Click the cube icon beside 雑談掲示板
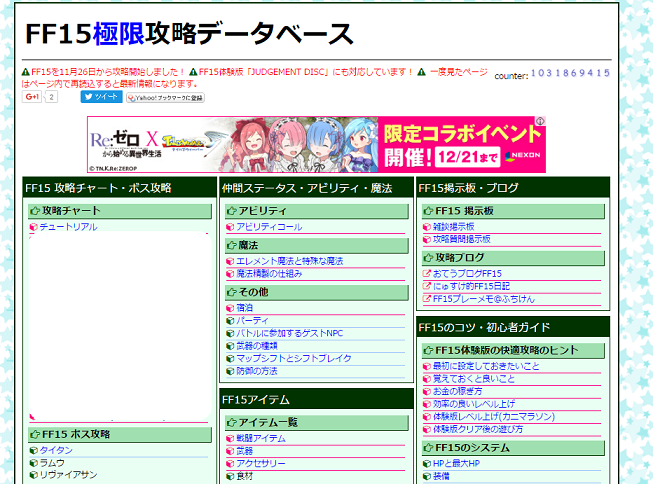 coord(426,227)
